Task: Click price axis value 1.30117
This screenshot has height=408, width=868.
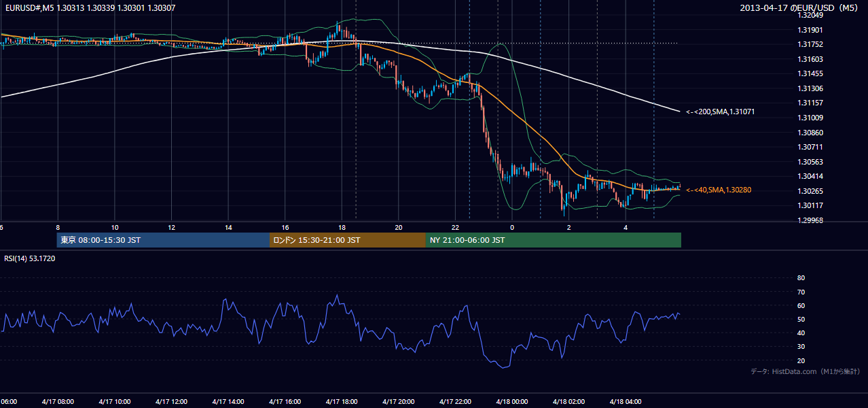Action: pos(810,205)
